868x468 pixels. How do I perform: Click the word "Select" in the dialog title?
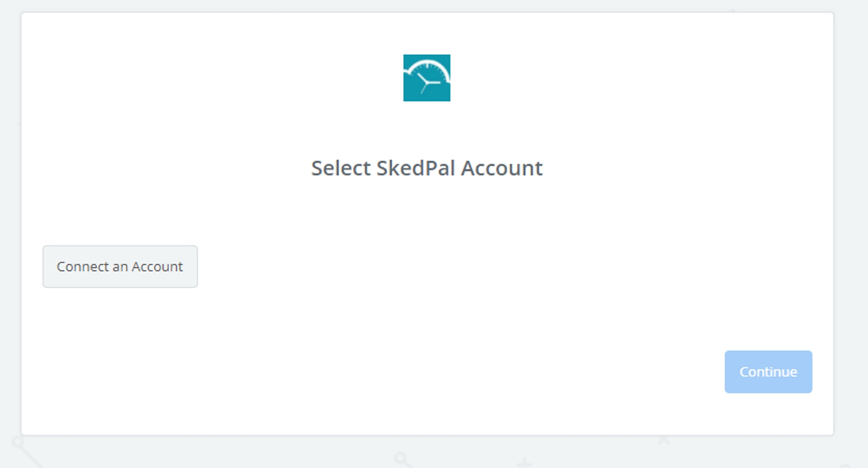coord(341,168)
